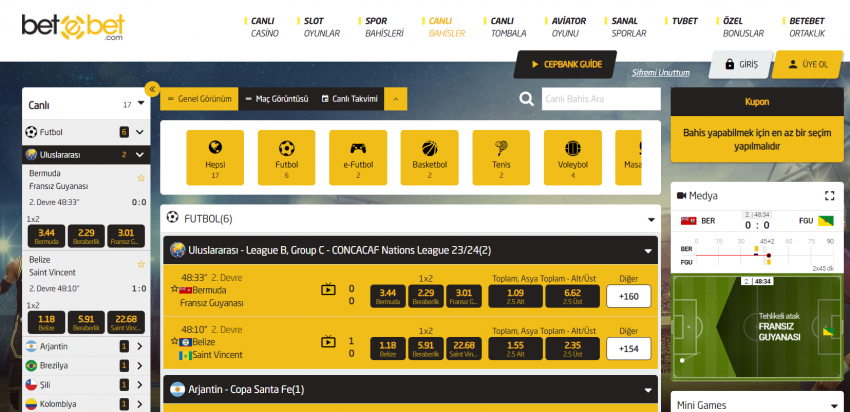This screenshot has width=850, height=412.
Task: Expand Medya panel to fullscreen
Action: tap(828, 196)
